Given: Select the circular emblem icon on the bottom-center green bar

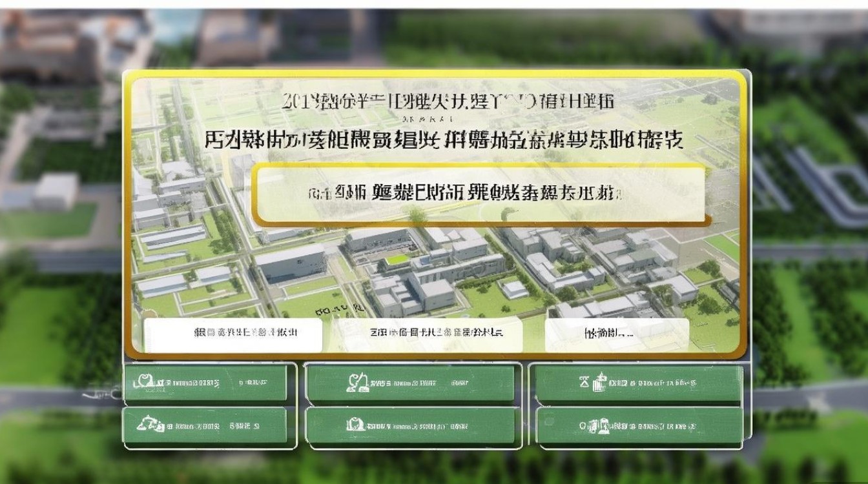Looking at the screenshot, I should coord(355,423).
